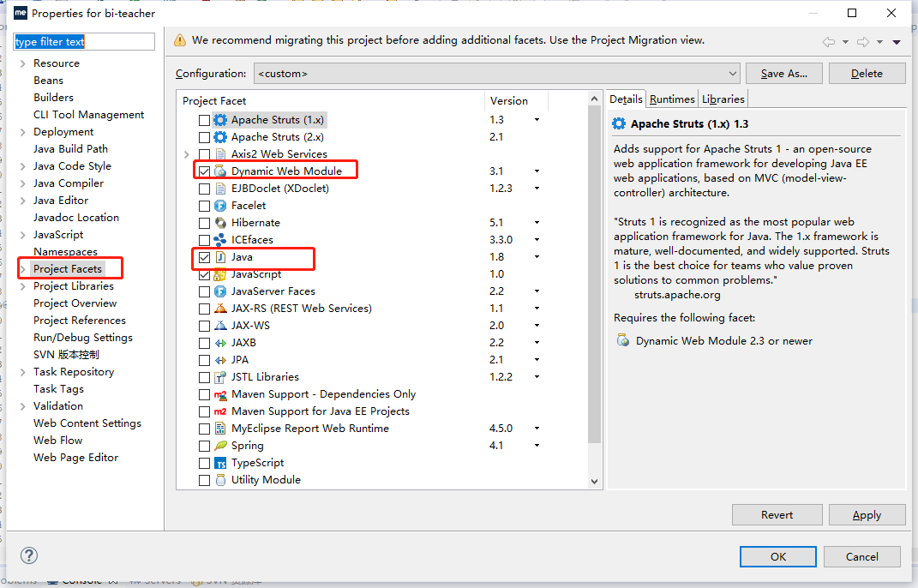Click the Hibernate facet icon
918x588 pixels.
pyautogui.click(x=220, y=223)
